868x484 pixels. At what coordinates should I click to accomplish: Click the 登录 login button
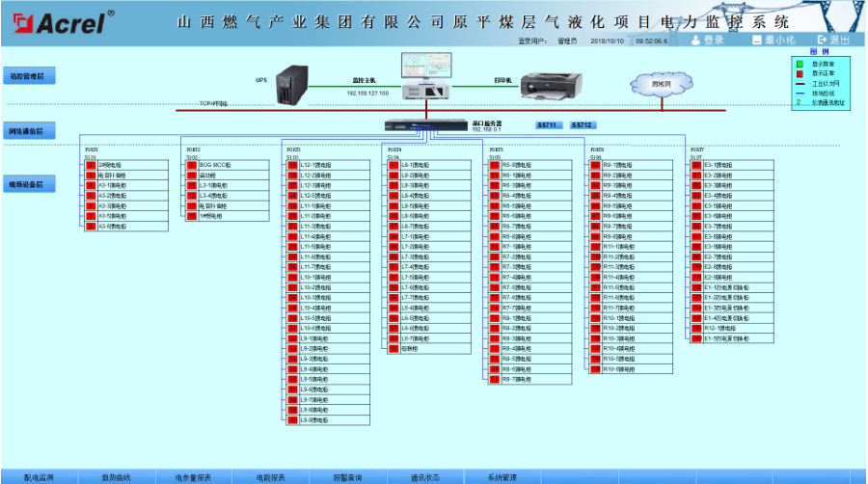[x=708, y=40]
